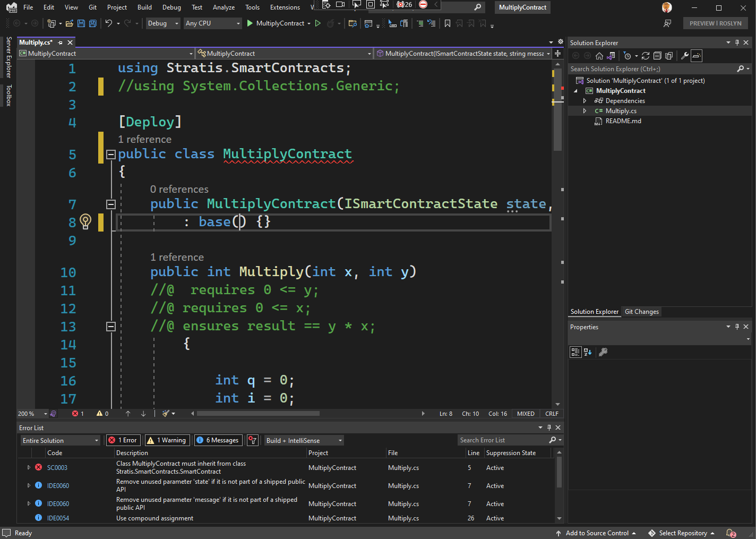Click PREVIEW | ROSLYN button
The image size is (756, 539).
716,23
